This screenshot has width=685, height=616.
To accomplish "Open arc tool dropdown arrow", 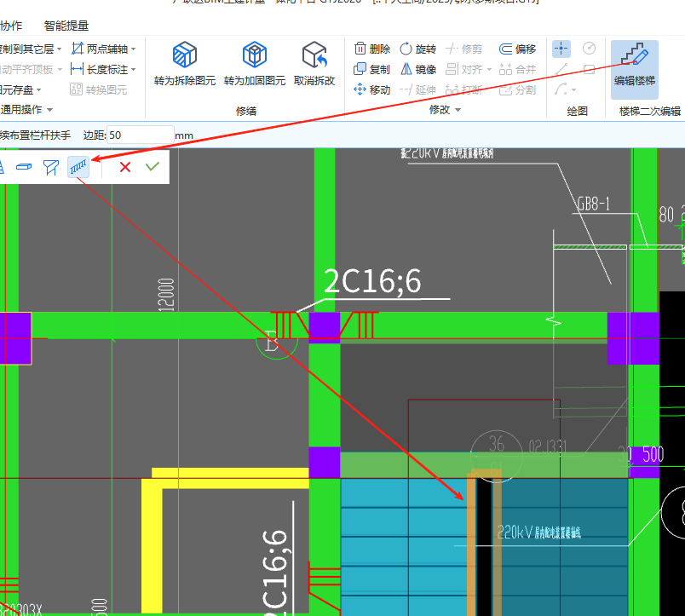I will point(573,90).
